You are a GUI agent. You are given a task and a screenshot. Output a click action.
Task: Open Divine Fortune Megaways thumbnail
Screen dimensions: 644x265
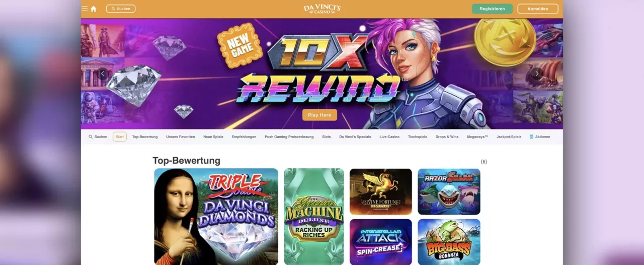click(381, 191)
